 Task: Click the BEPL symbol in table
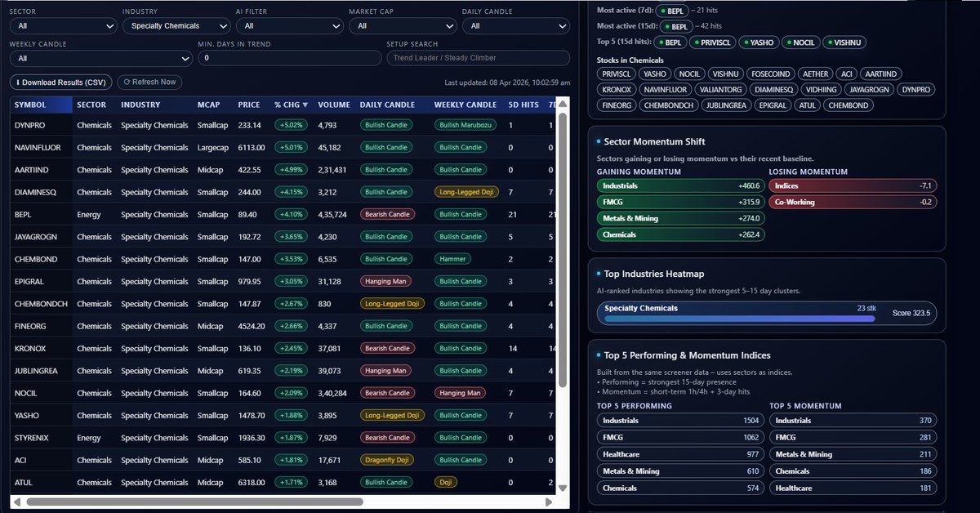click(23, 214)
